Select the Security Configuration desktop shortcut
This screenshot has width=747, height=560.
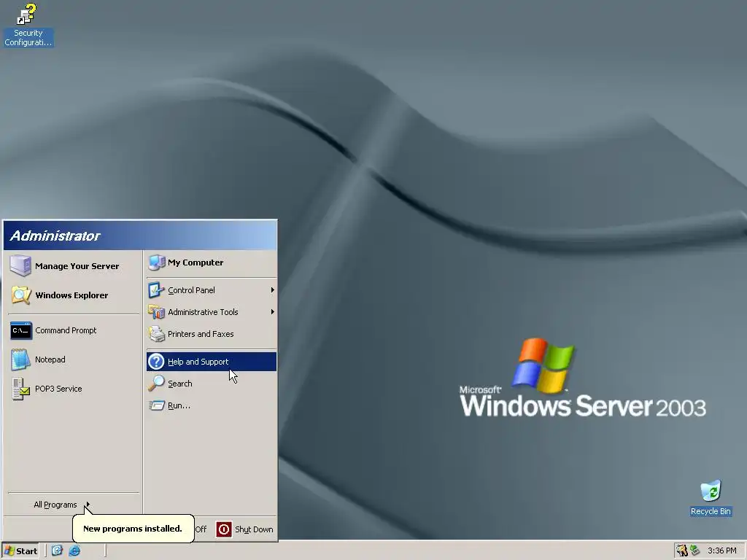pos(28,25)
